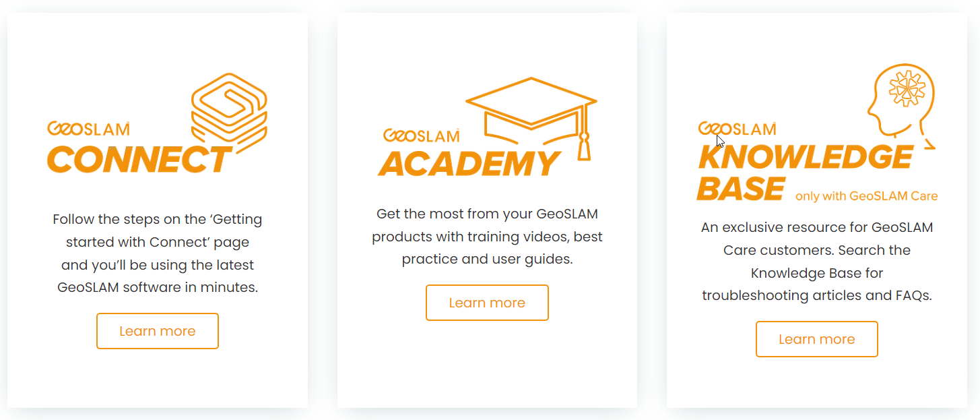The width and height of the screenshot is (980, 420).
Task: Click the Knowledge Base troubleshooting description
Action: pos(817,262)
